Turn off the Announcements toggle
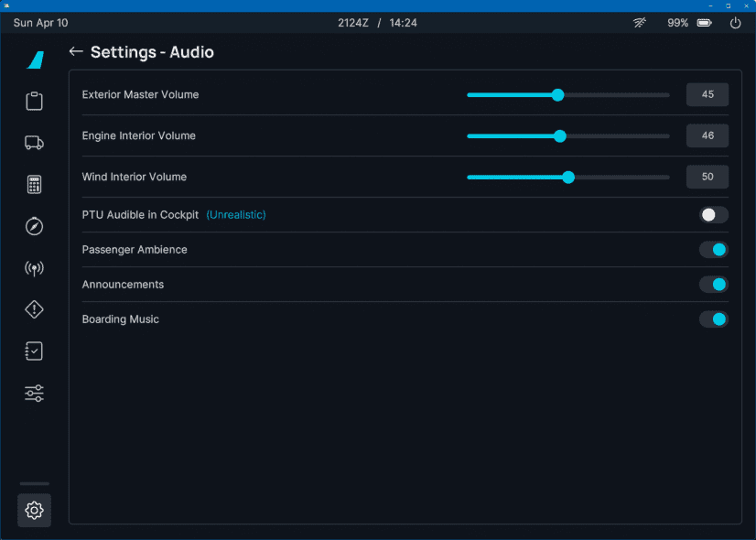Screen dimensions: 756x540 tap(714, 285)
